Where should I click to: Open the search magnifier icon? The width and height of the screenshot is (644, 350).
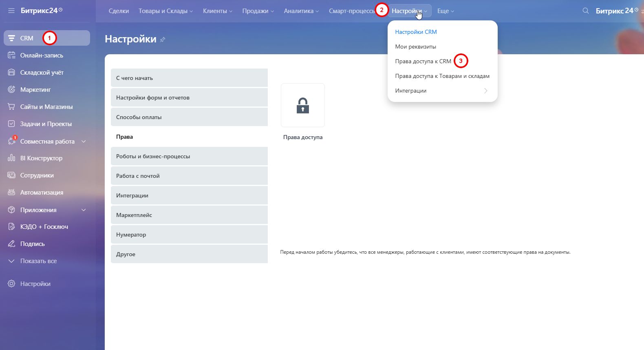coord(586,11)
